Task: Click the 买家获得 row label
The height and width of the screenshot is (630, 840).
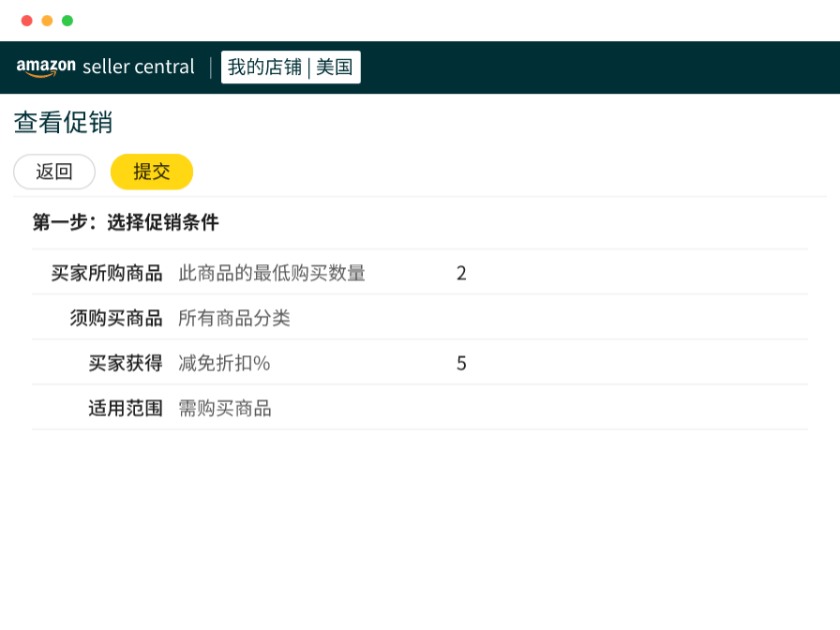Action: [126, 363]
